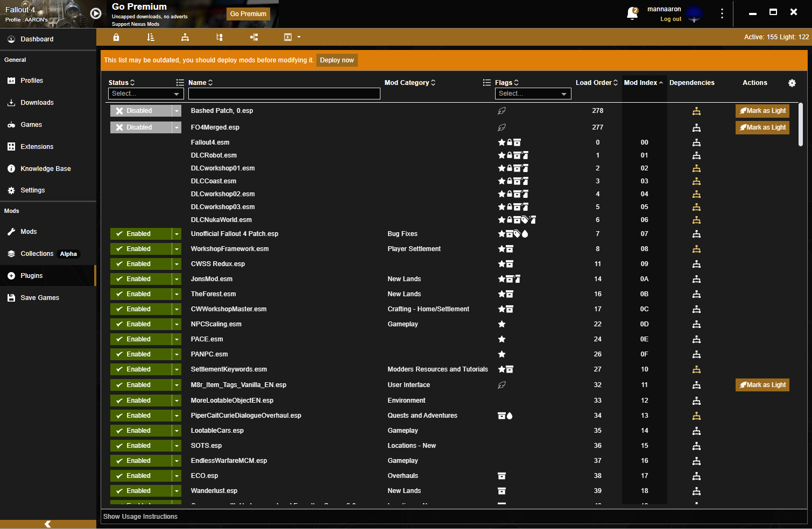Toggle Enabled status of NPCScaling.esm
The width and height of the screenshot is (812, 529).
point(141,324)
